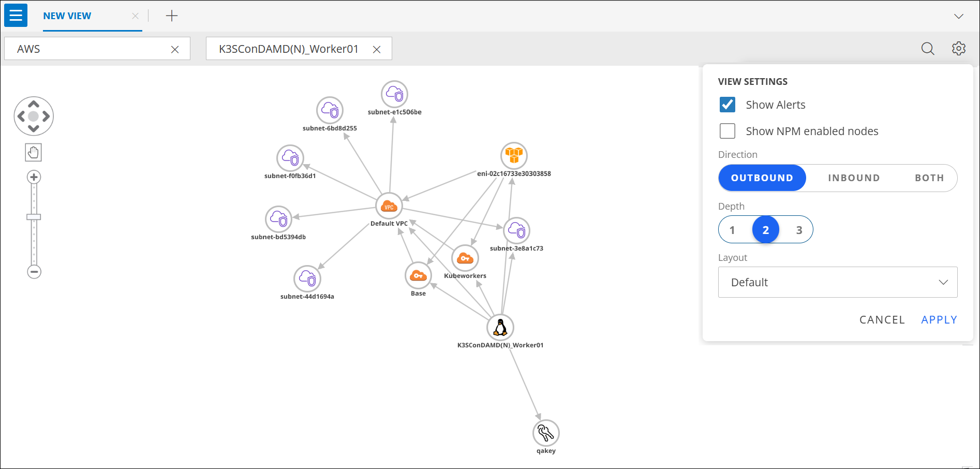980x469 pixels.
Task: Select the hand pan tool
Action: pos(34,153)
